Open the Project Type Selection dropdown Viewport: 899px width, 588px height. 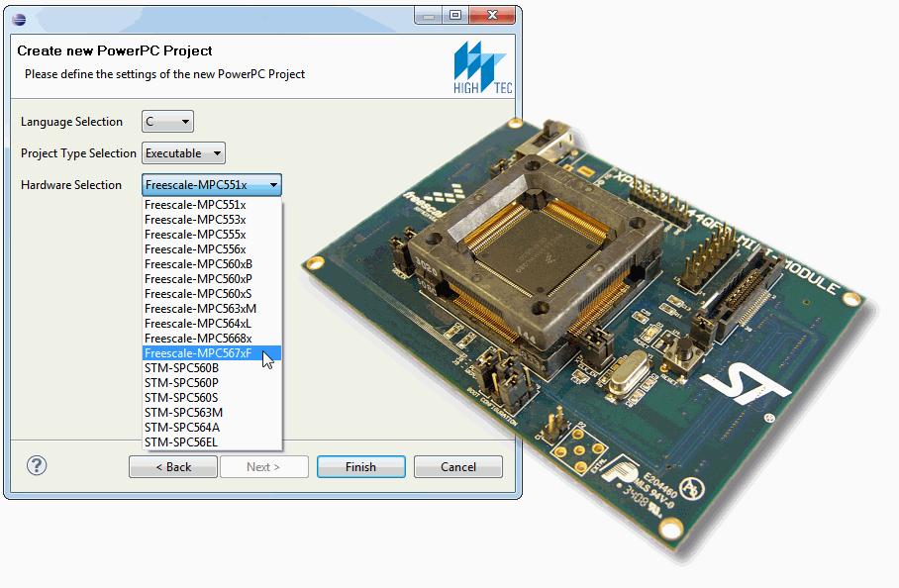coord(183,153)
